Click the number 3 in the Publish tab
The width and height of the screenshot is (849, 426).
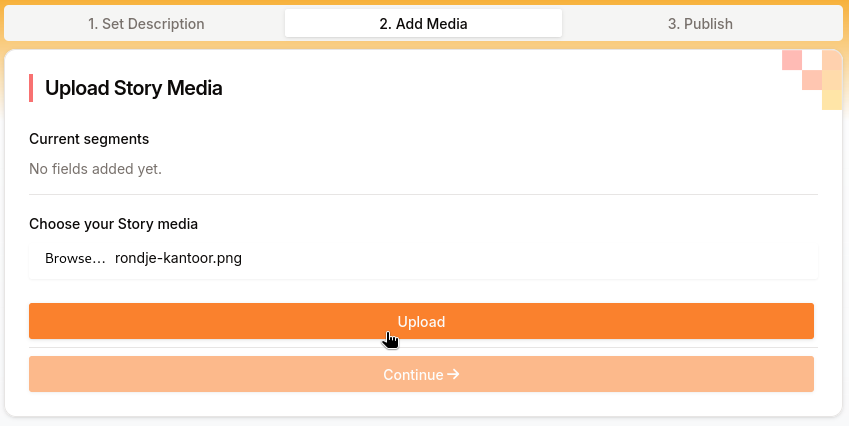672,24
